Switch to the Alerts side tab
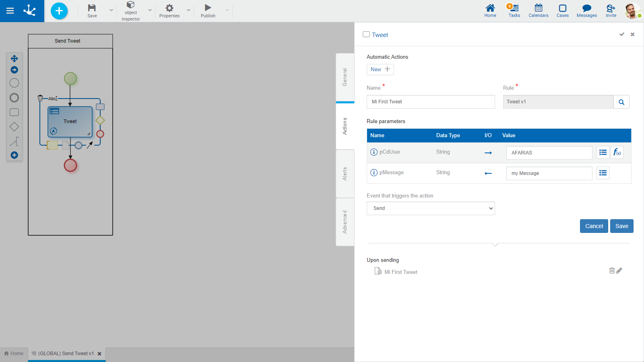644x362 pixels. point(345,174)
